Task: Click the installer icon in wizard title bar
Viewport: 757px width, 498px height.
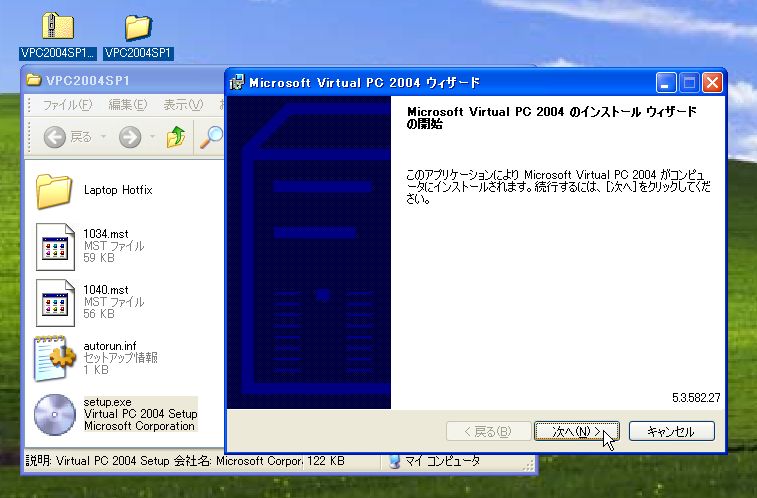Action: pos(237,83)
